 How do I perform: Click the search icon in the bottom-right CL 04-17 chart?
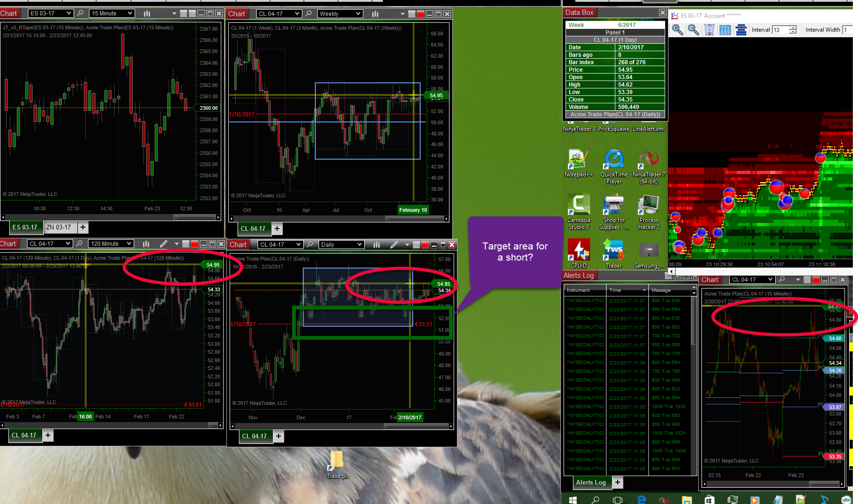pyautogui.click(x=782, y=279)
